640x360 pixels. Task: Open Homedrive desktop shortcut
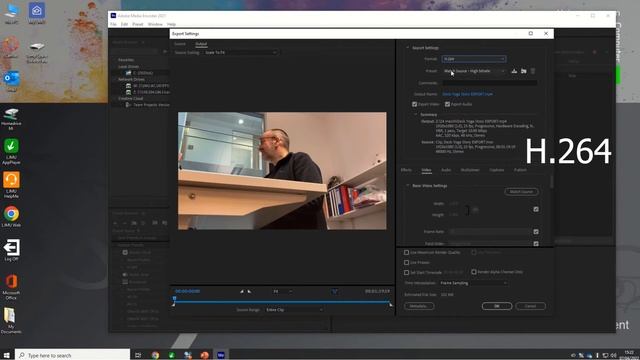coord(11,119)
